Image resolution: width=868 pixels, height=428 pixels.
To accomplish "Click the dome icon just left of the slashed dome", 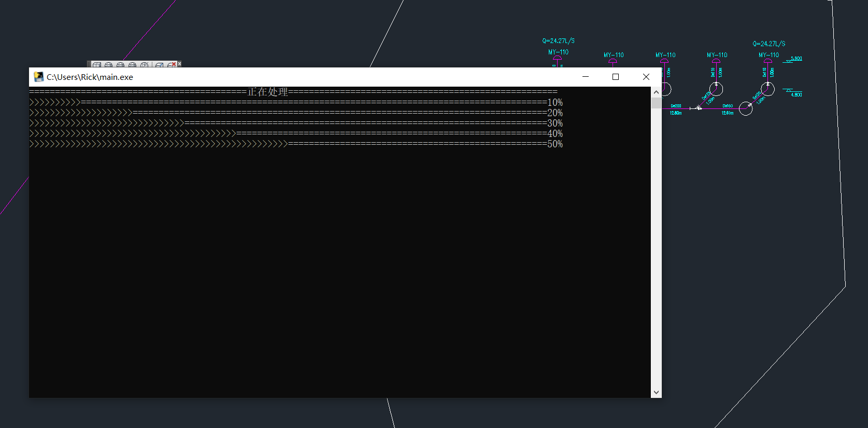I will coord(133,65).
